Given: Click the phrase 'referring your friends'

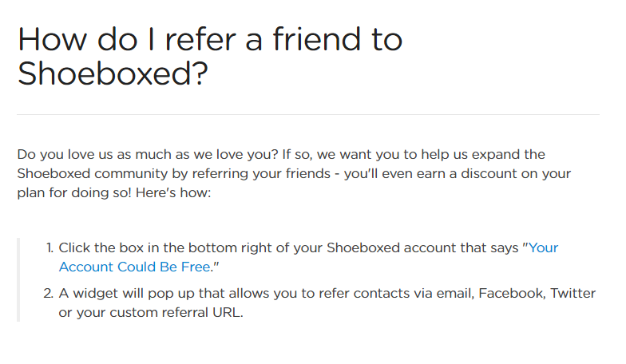Looking at the screenshot, I should coord(262,174).
